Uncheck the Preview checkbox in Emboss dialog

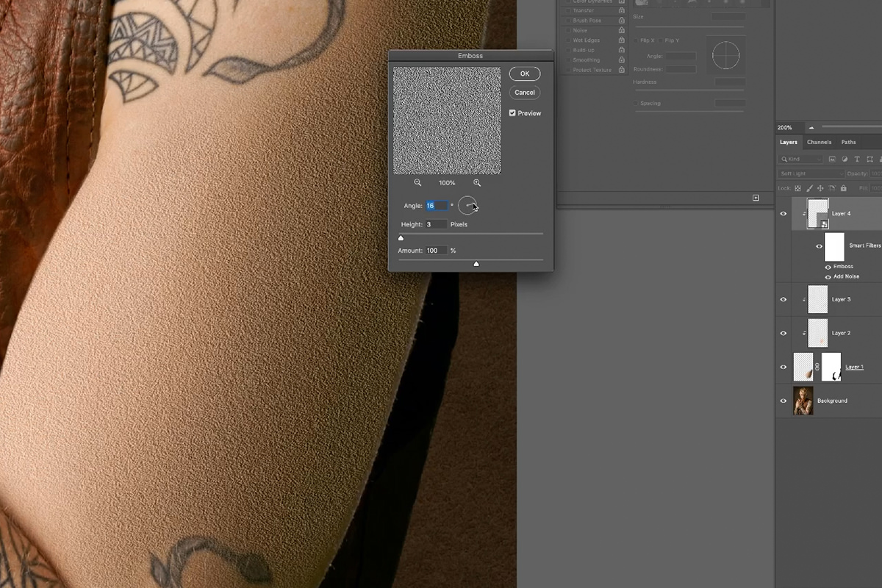[x=512, y=112]
